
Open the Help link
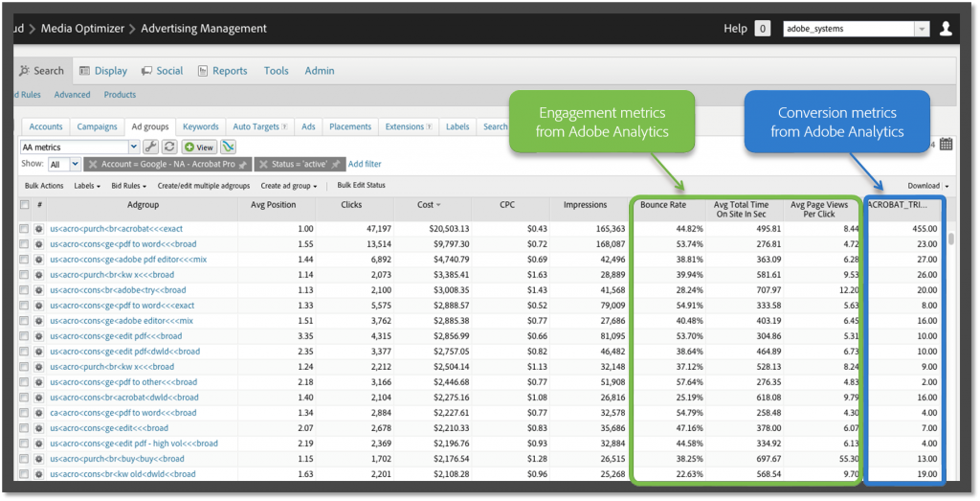(x=735, y=28)
